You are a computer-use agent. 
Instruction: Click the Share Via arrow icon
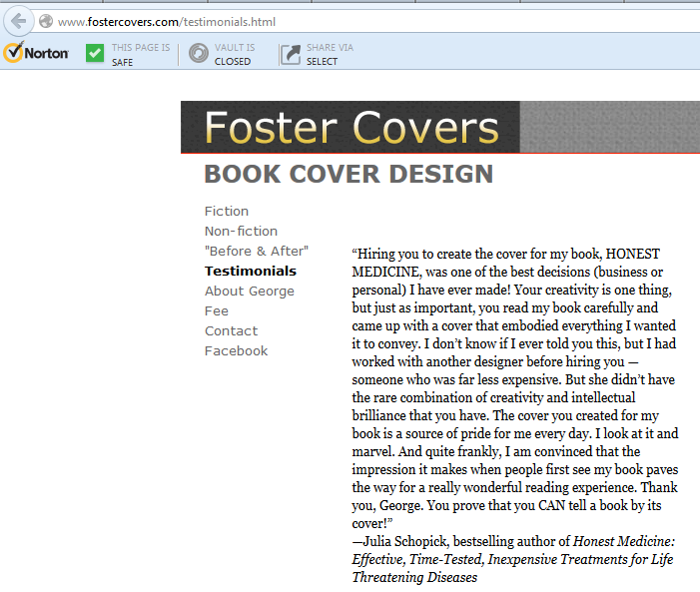click(x=290, y=54)
